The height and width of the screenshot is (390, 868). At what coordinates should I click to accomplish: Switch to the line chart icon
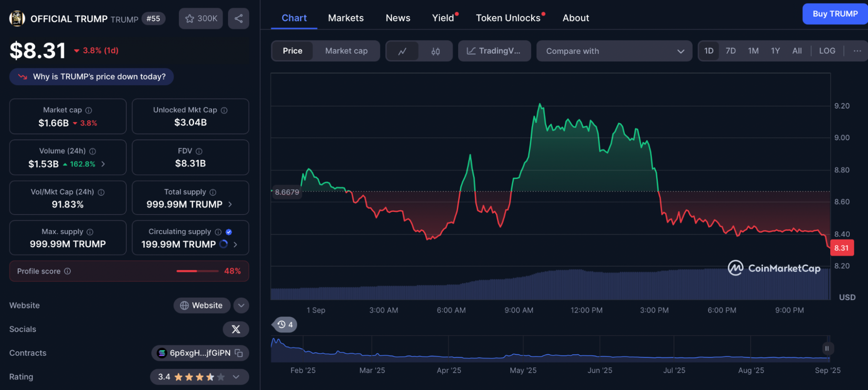[x=403, y=51]
